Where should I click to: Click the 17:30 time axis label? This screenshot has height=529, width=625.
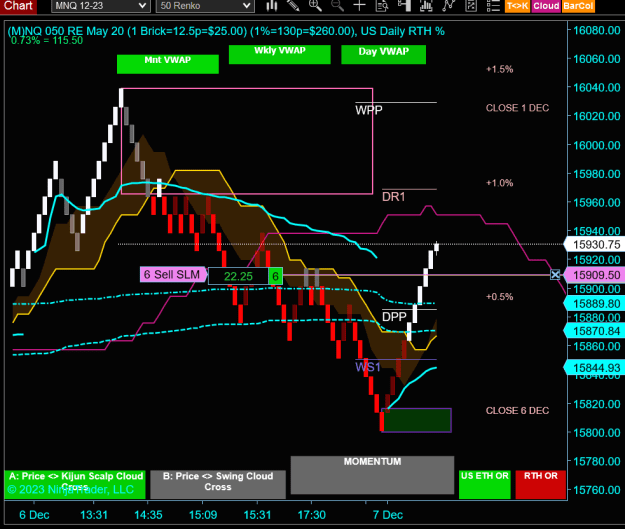pyautogui.click(x=312, y=515)
